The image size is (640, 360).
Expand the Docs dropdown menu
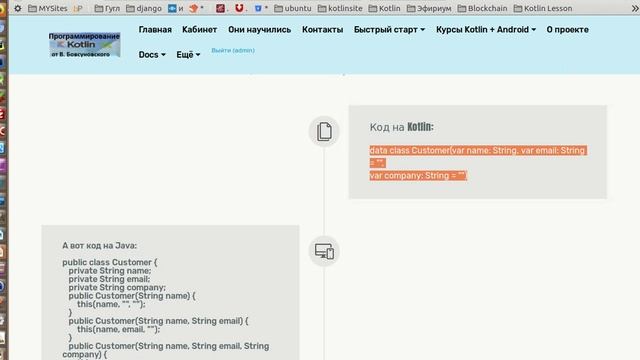point(152,55)
